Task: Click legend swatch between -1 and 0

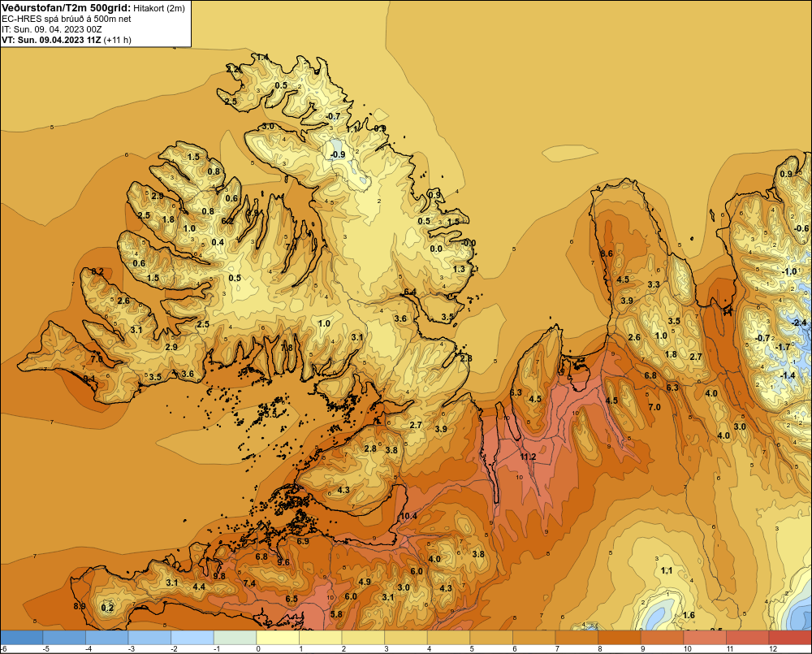Action: [235, 637]
